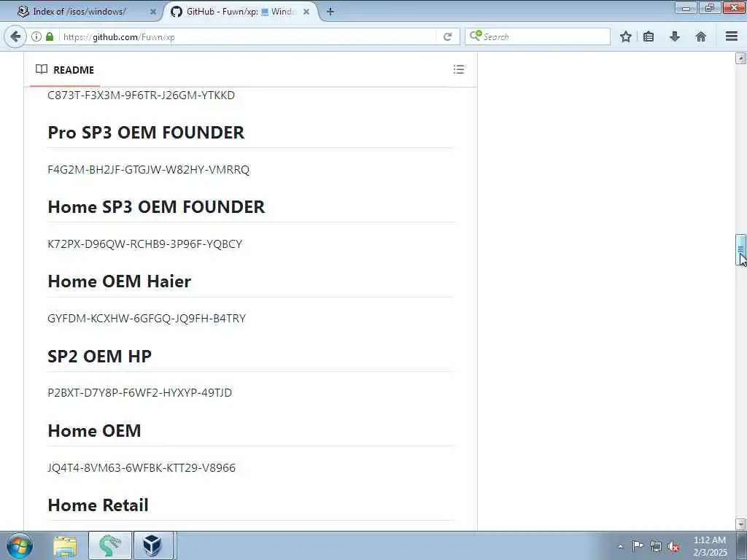This screenshot has height=560, width=747.
Task: Click key text P2BXT-D7Y8P-F6WF2-HYXYP-49TJD
Action: tap(139, 393)
